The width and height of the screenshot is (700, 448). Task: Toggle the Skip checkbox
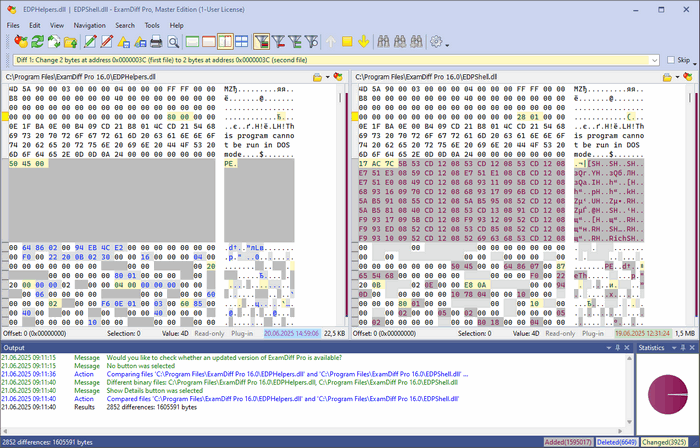tap(670, 60)
